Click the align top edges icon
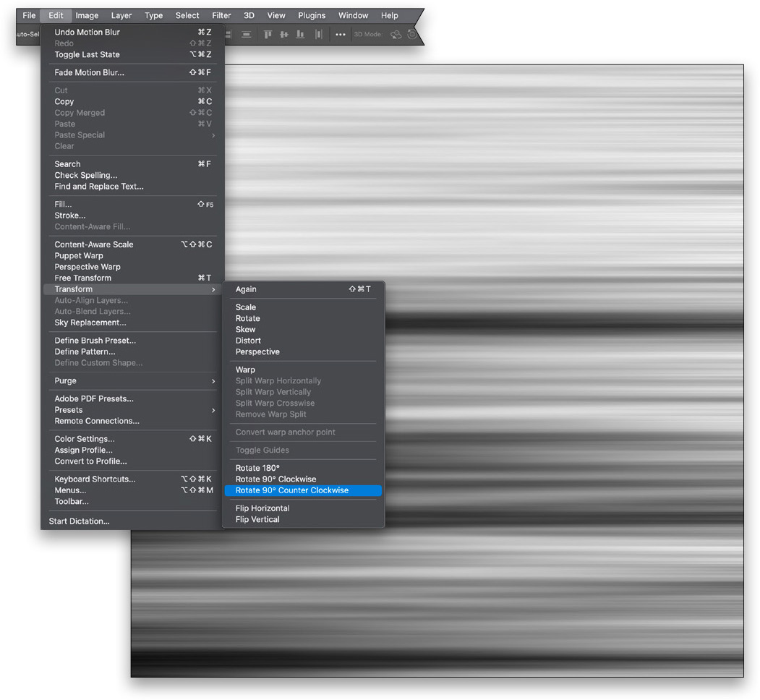The height and width of the screenshot is (700, 760). pyautogui.click(x=268, y=34)
